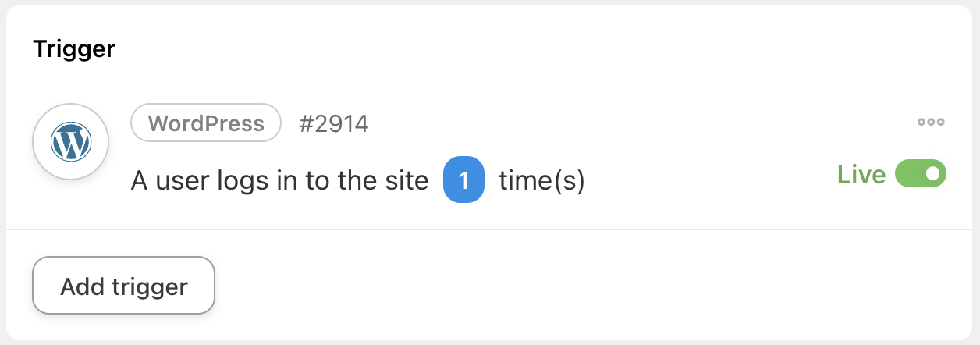
Task: Change login count using the blue 1 pill
Action: (x=463, y=181)
